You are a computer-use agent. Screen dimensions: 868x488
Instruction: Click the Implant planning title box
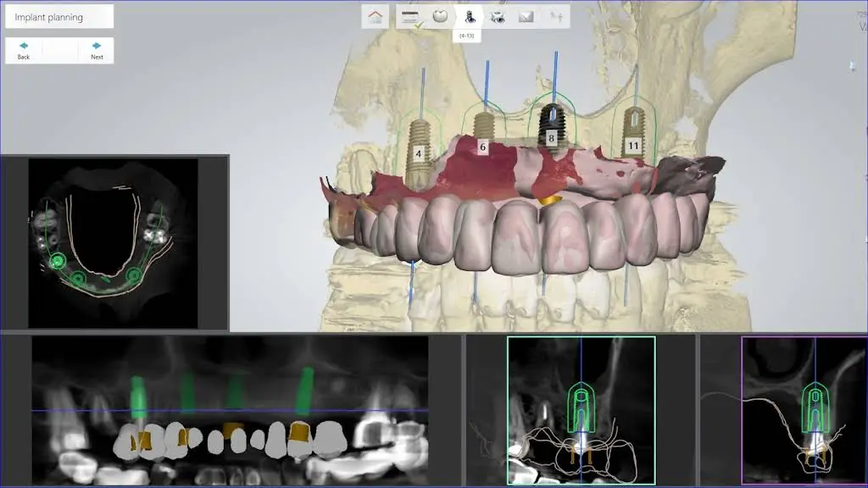click(x=59, y=17)
